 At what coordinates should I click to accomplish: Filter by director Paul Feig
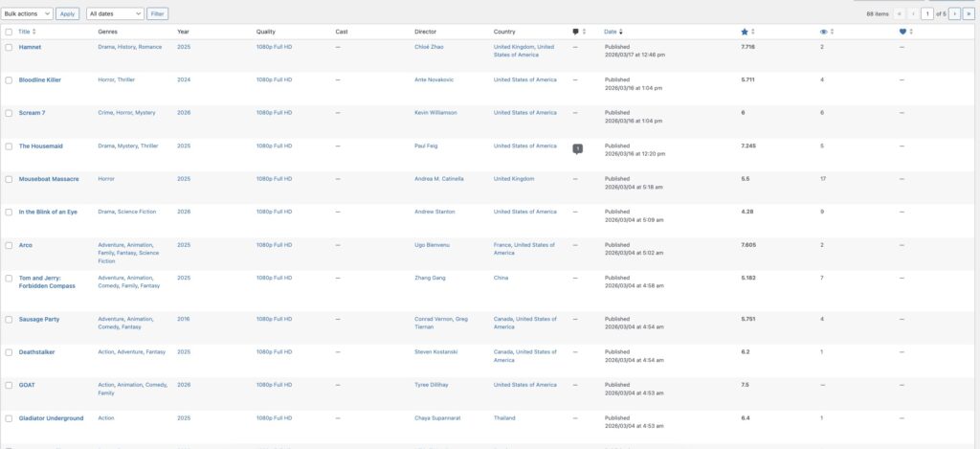426,146
